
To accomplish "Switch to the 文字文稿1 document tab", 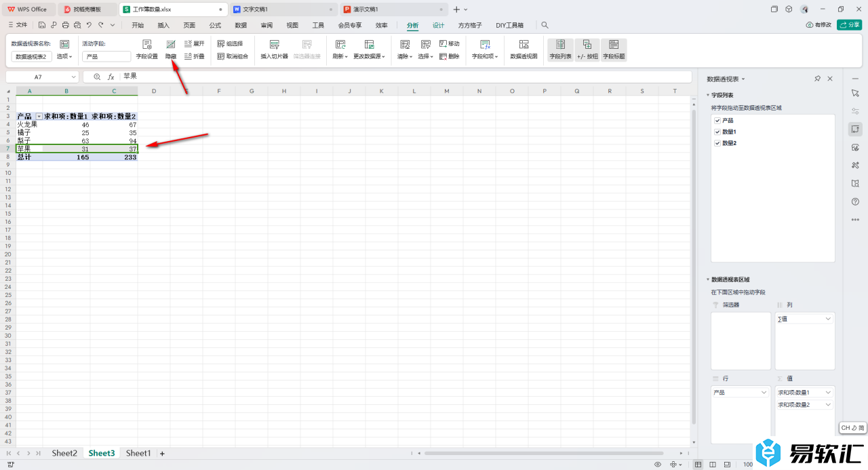I will click(283, 9).
